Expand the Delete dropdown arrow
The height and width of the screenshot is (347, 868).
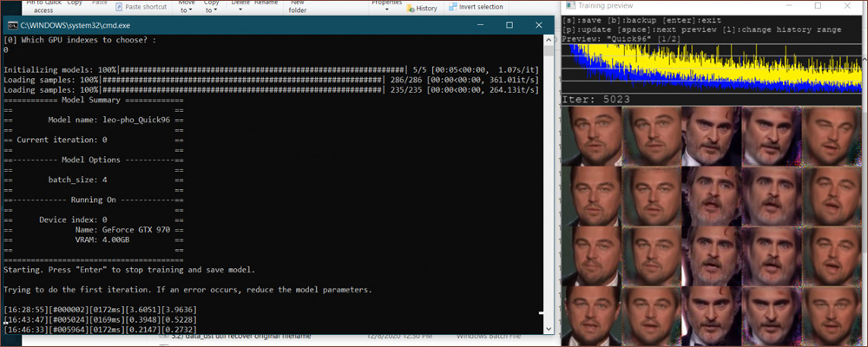240,10
